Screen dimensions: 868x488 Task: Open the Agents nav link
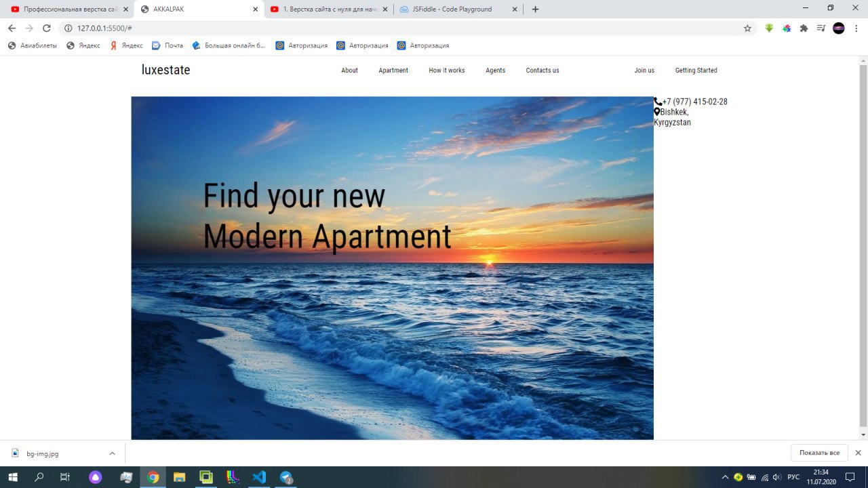coord(495,70)
